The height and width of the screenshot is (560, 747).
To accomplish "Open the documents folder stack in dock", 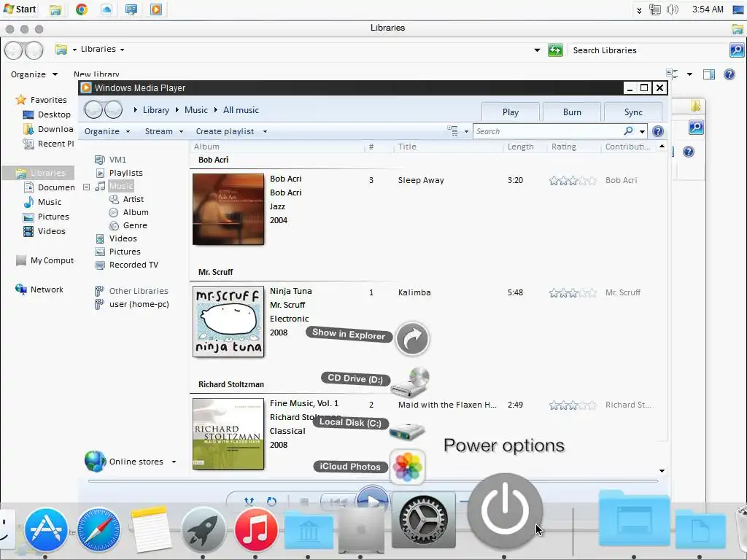I will click(x=700, y=528).
